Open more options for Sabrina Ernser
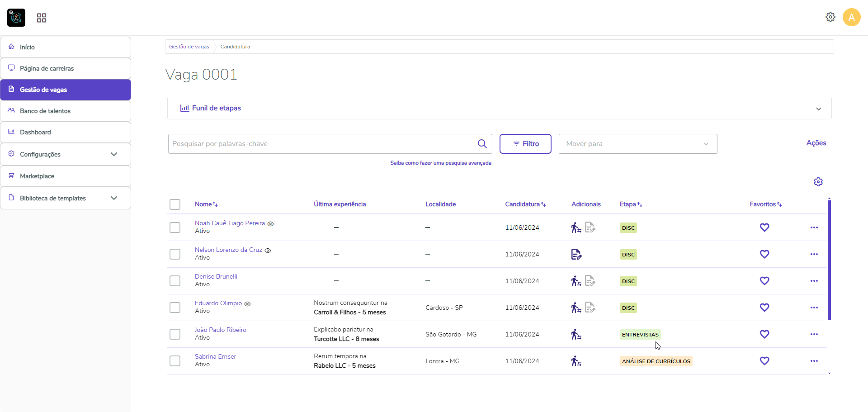 pyautogui.click(x=814, y=361)
